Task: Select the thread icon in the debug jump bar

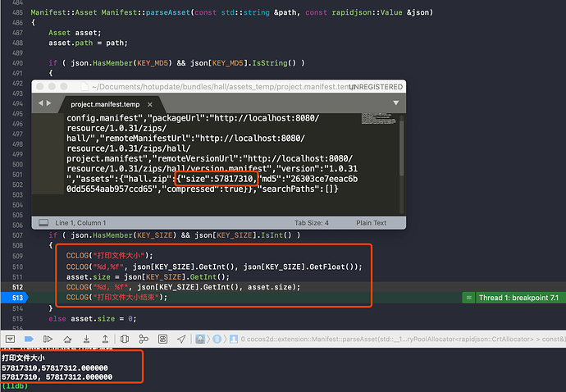Action: point(217,339)
